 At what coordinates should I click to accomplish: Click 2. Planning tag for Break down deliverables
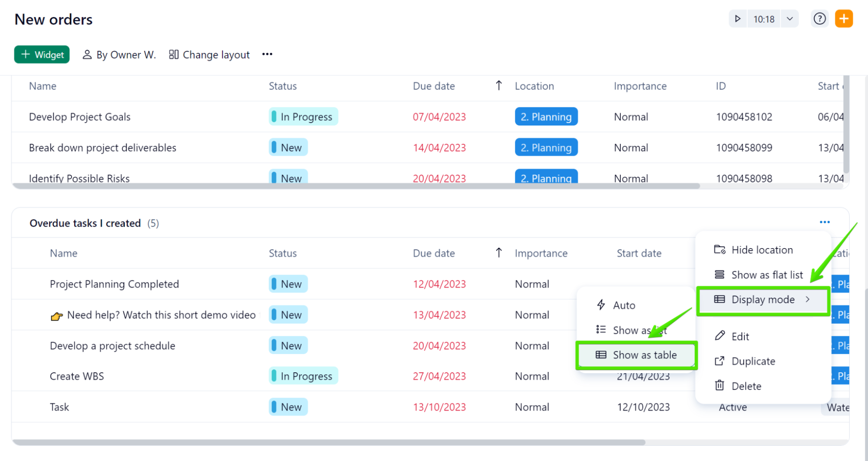(x=546, y=147)
